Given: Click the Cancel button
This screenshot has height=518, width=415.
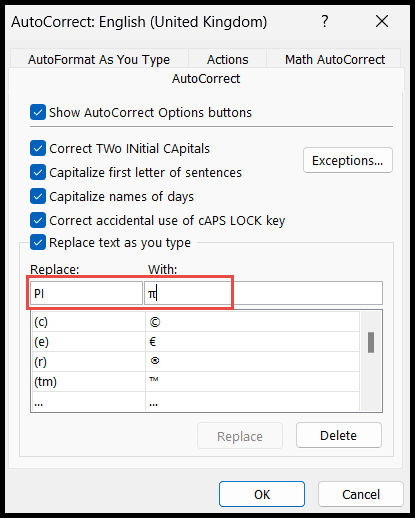Looking at the screenshot, I should click(361, 494).
